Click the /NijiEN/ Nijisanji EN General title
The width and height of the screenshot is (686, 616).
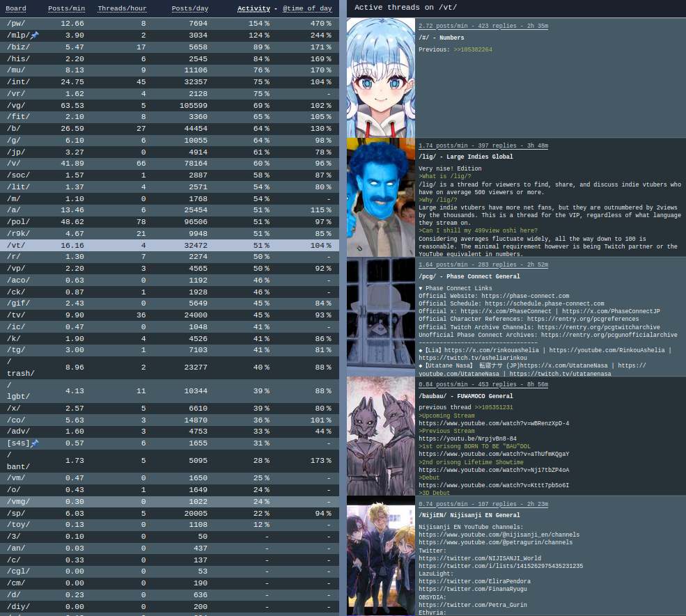point(469,516)
